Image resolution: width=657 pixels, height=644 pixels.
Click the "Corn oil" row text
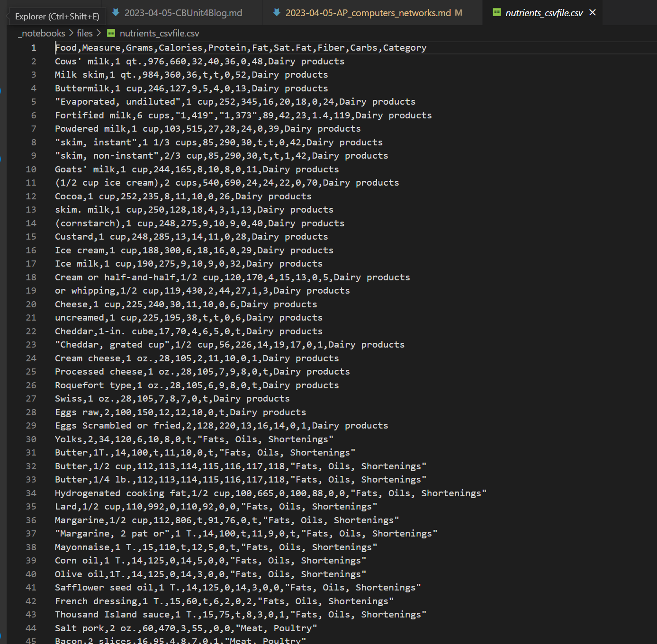[211, 561]
